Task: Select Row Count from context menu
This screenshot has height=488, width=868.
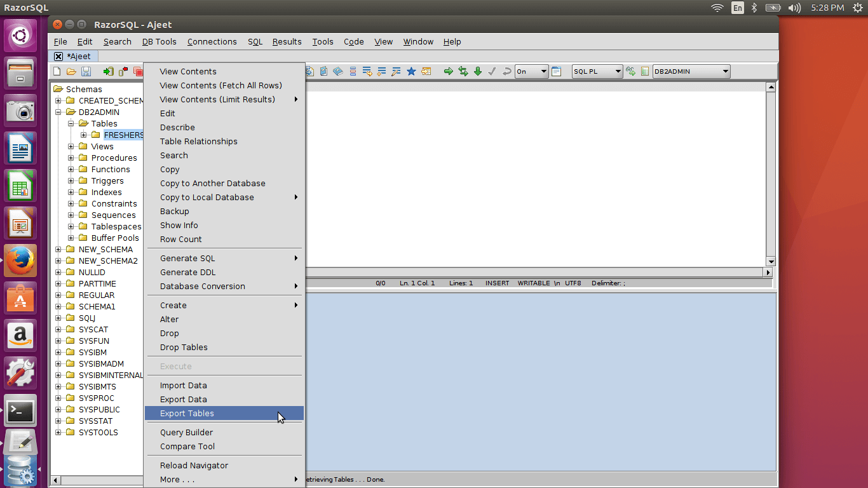Action: (224, 239)
